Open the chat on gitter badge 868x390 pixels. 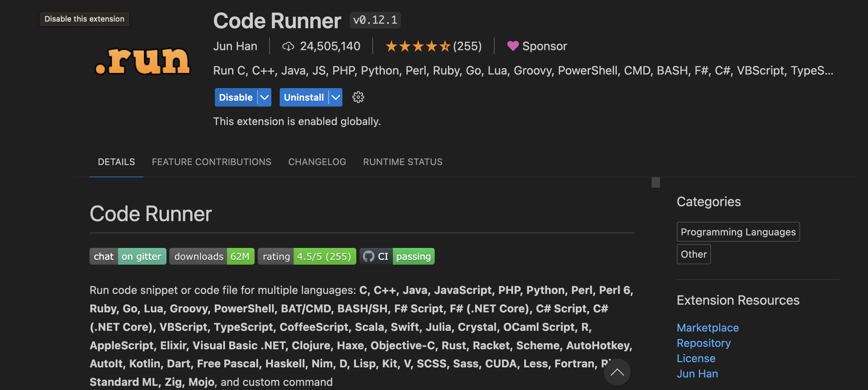click(128, 256)
